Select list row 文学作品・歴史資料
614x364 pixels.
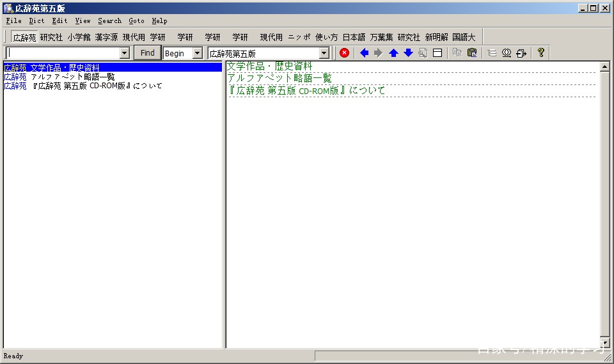click(x=113, y=68)
